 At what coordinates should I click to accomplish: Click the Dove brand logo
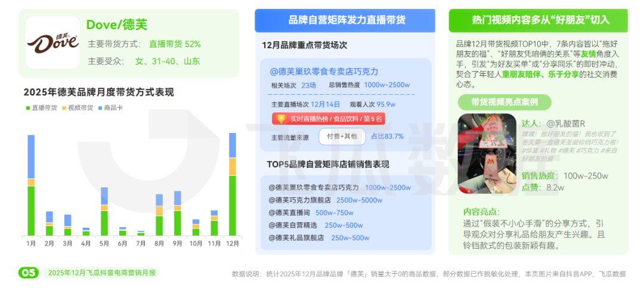[x=52, y=42]
